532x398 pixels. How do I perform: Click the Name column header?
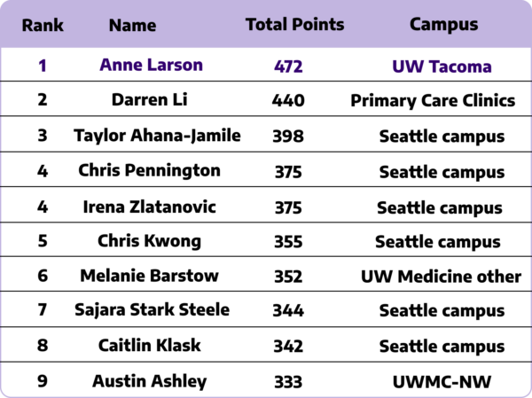coord(132,25)
